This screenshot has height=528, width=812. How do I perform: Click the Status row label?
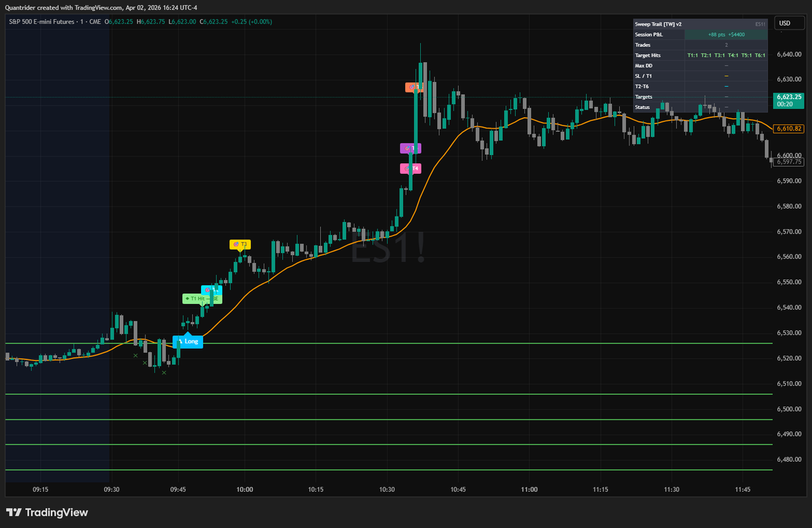643,107
